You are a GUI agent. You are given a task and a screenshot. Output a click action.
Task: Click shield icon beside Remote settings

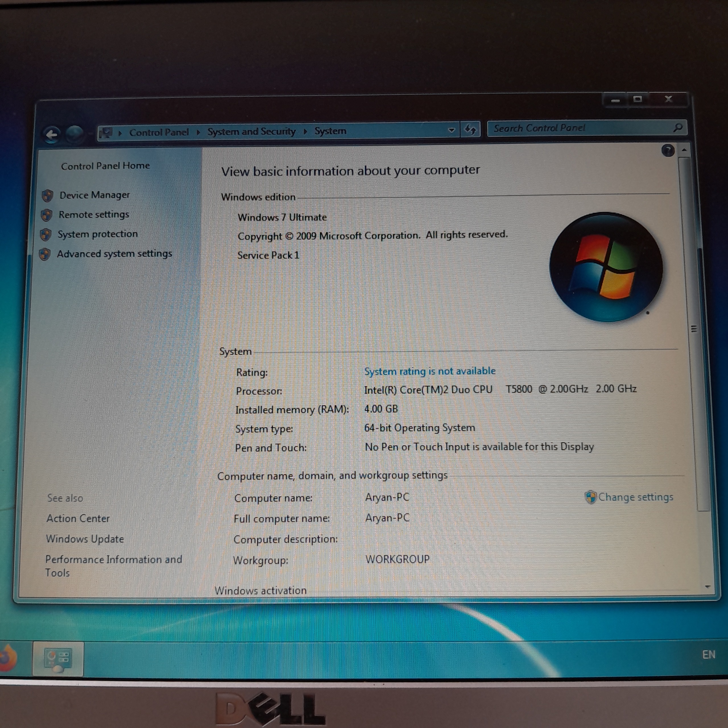click(47, 215)
